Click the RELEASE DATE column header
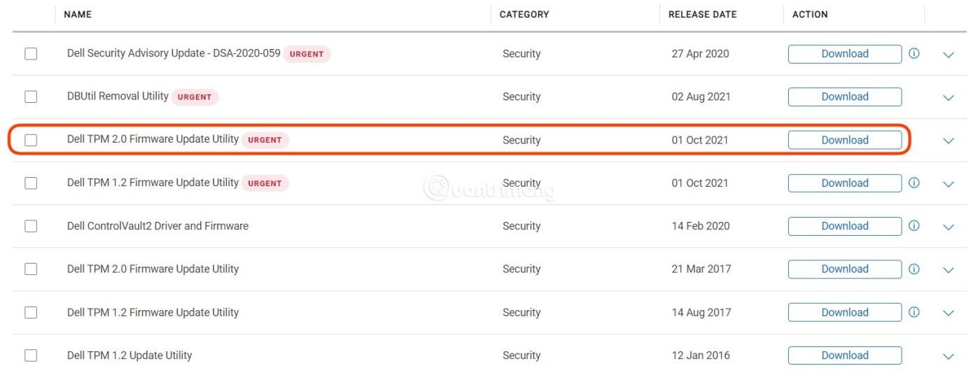 (x=702, y=14)
